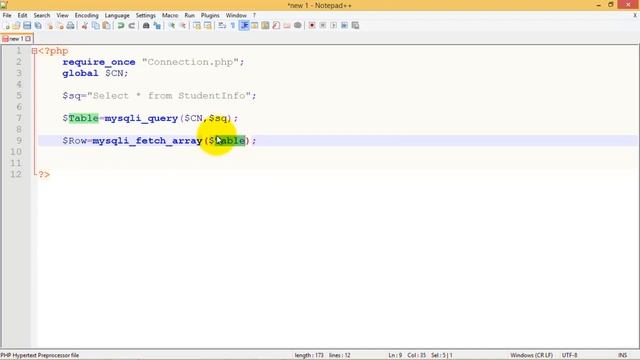This screenshot has height=360, width=640.
Task: Toggle synchronize vertical scrolling icon
Action: click(197, 26)
